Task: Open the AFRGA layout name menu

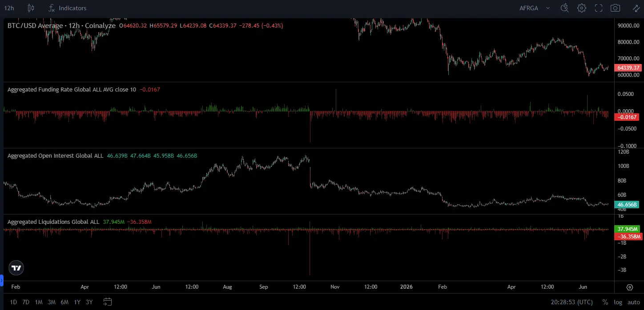Action: click(x=529, y=8)
